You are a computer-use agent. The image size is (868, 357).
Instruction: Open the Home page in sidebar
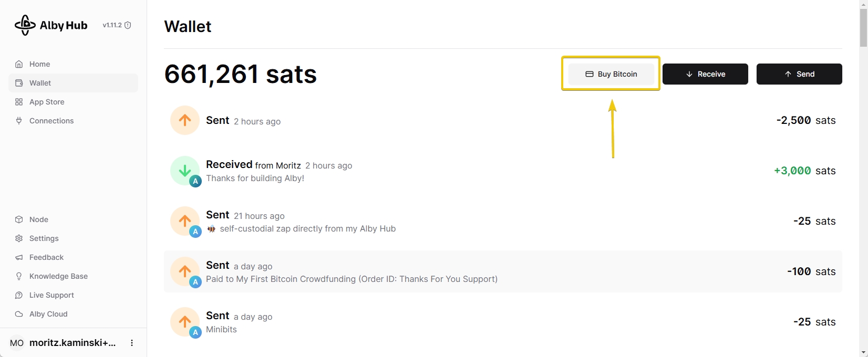click(39, 64)
